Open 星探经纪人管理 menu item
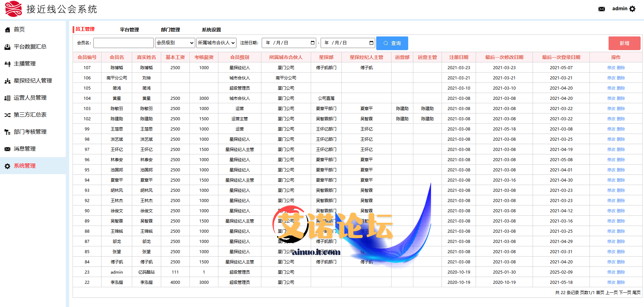 coord(33,80)
